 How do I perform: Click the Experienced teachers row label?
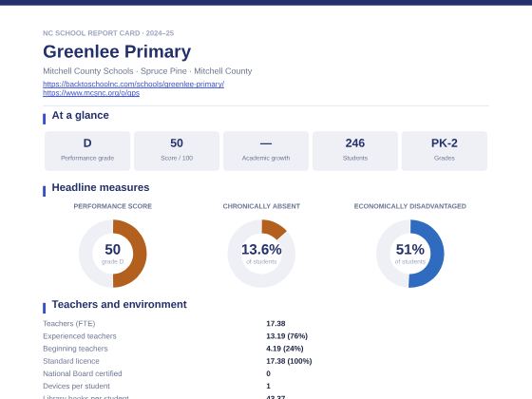click(x=80, y=336)
